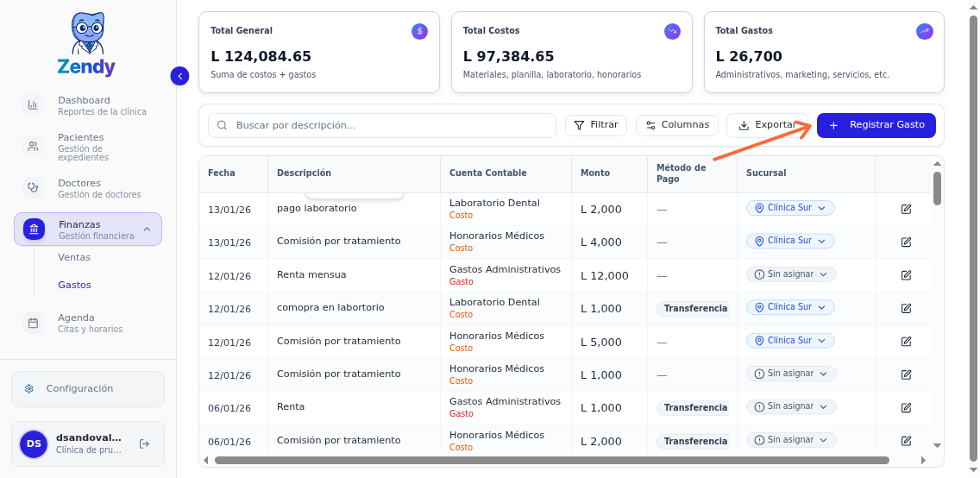This screenshot has height=478, width=980.
Task: Click the Agenda calendar icon
Action: point(33,323)
